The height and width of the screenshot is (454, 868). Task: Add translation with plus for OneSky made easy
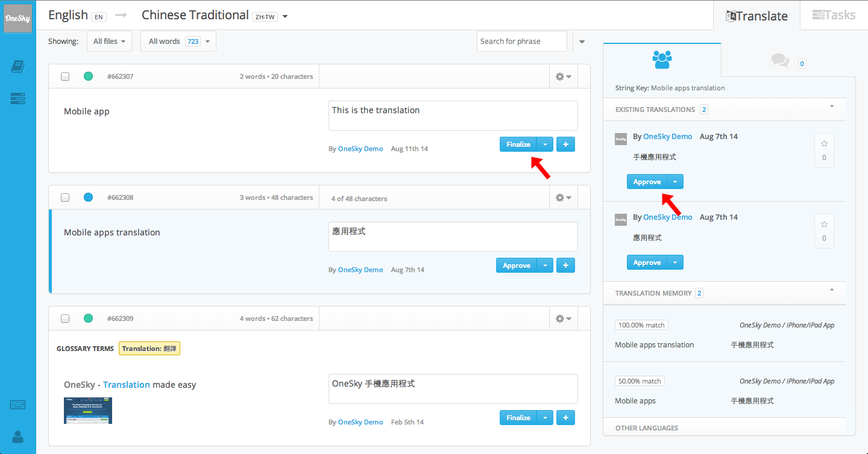(x=565, y=418)
